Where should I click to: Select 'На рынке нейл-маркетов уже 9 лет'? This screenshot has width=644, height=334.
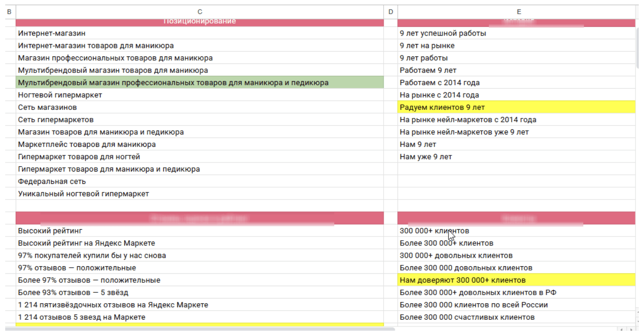pyautogui.click(x=516, y=132)
